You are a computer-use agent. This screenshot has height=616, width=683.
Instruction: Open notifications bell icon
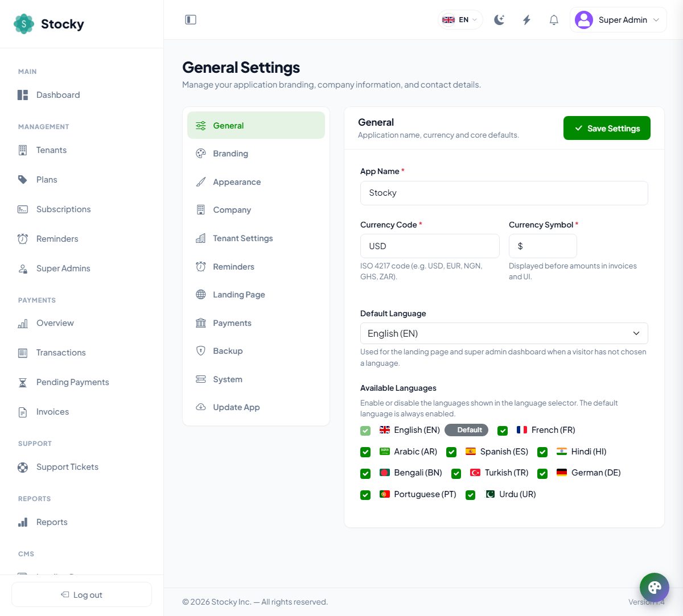[554, 20]
